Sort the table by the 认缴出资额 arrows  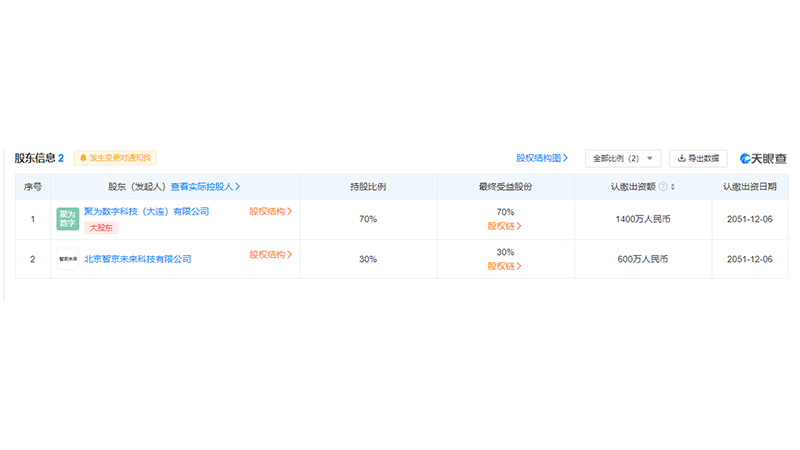pos(673,187)
